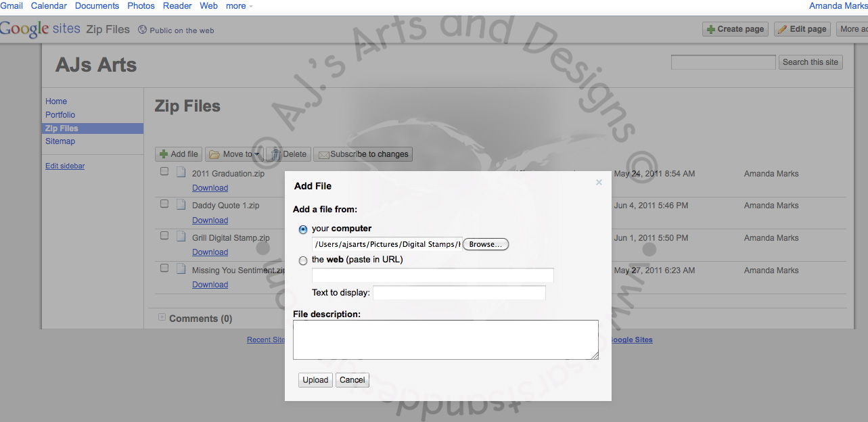The width and height of the screenshot is (868, 422).
Task: Click the Delete trash can icon
Action: coord(276,154)
